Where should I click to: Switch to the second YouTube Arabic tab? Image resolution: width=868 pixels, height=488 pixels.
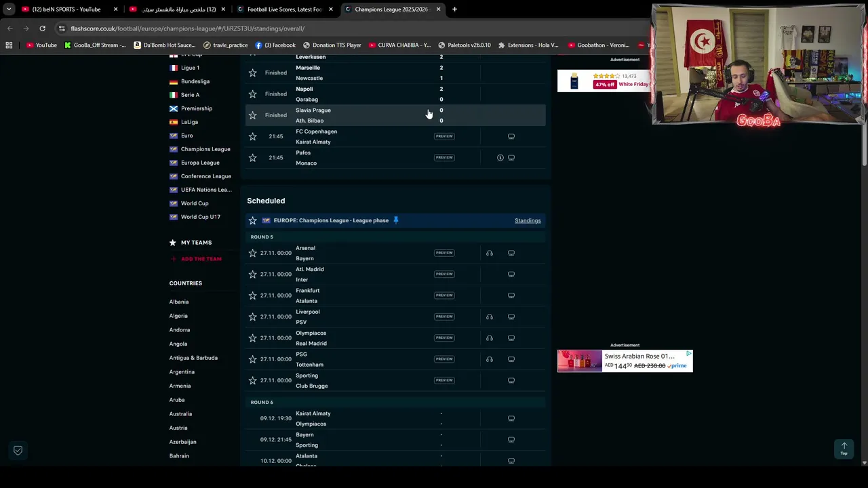click(178, 9)
